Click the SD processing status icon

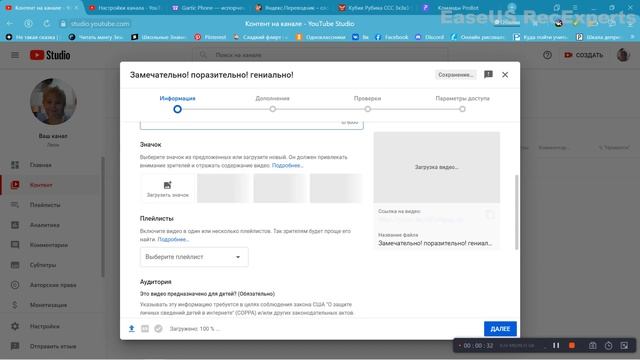145,329
